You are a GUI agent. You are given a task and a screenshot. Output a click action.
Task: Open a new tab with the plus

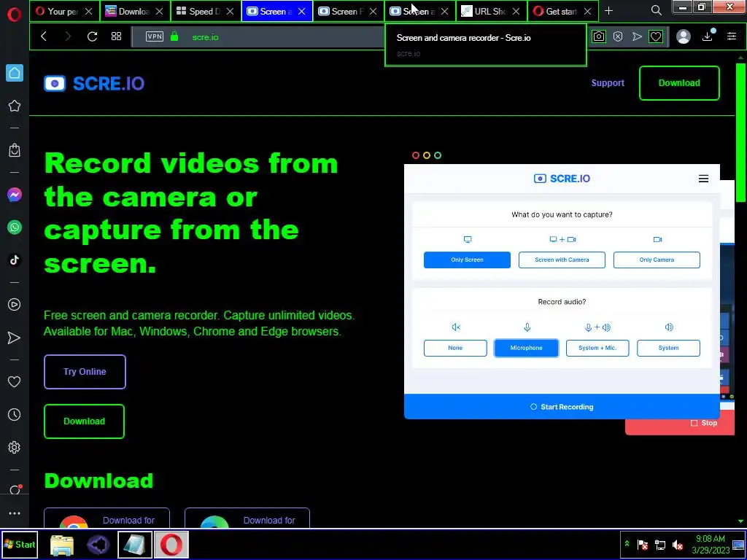[608, 10]
